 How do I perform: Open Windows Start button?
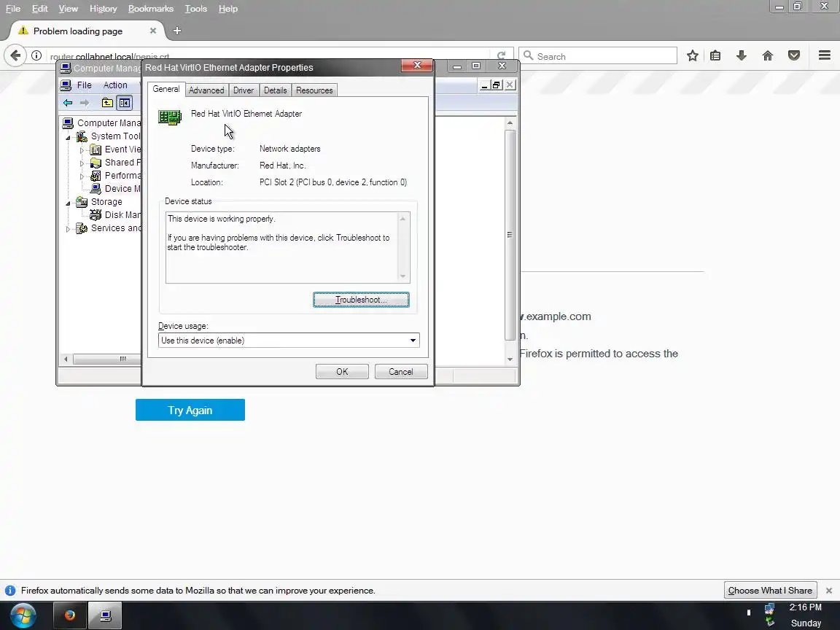(23, 615)
